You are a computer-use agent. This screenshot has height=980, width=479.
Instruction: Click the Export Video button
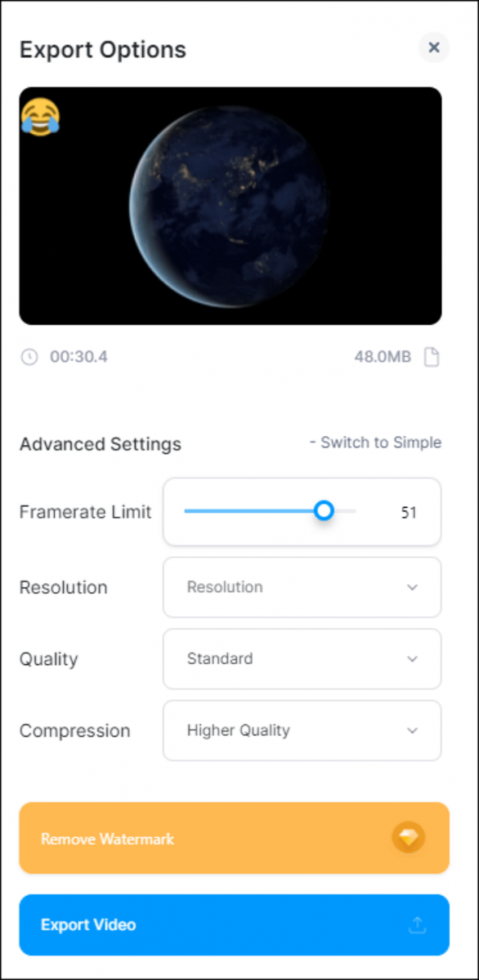click(x=234, y=924)
